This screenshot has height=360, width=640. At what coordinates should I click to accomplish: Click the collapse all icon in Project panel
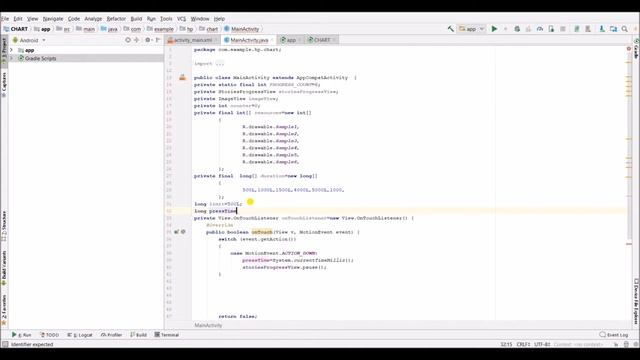[x=137, y=40]
